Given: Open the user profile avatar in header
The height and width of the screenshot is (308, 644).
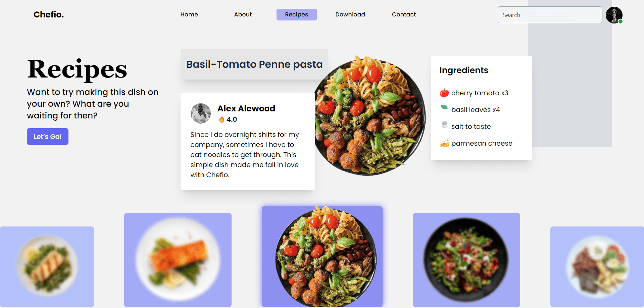Looking at the screenshot, I should pos(614,15).
